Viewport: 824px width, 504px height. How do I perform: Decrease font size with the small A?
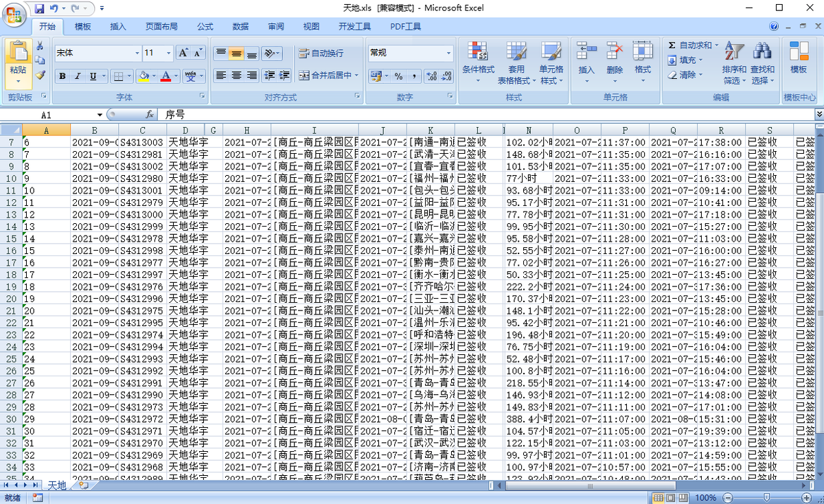click(x=198, y=53)
